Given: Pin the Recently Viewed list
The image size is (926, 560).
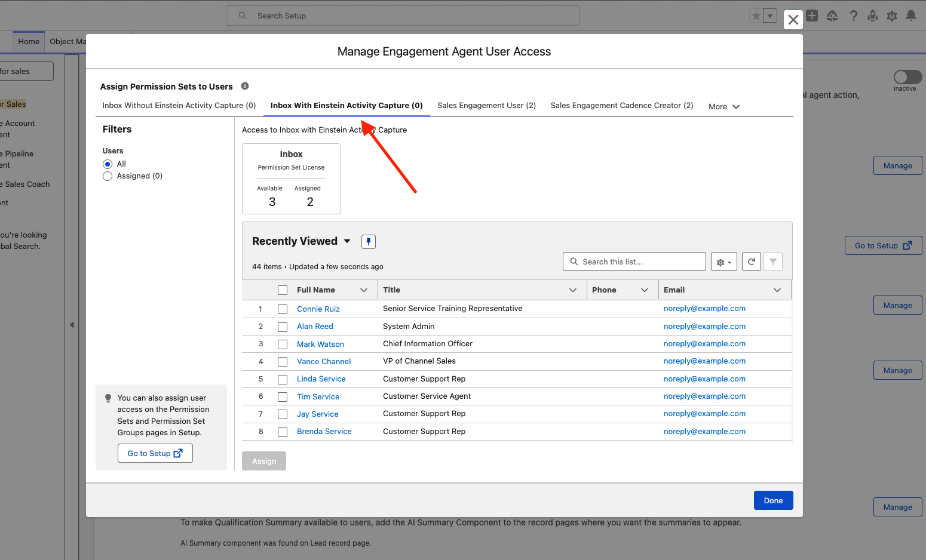Looking at the screenshot, I should coord(369,242).
